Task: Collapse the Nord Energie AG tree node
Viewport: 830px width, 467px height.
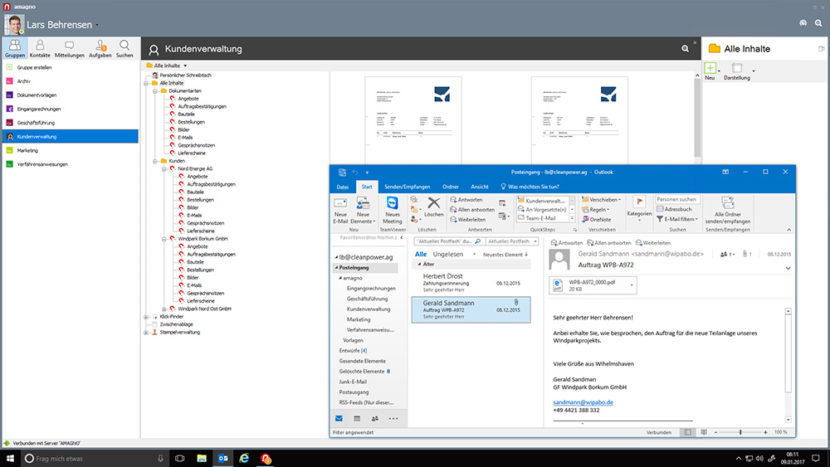Action: click(x=164, y=168)
